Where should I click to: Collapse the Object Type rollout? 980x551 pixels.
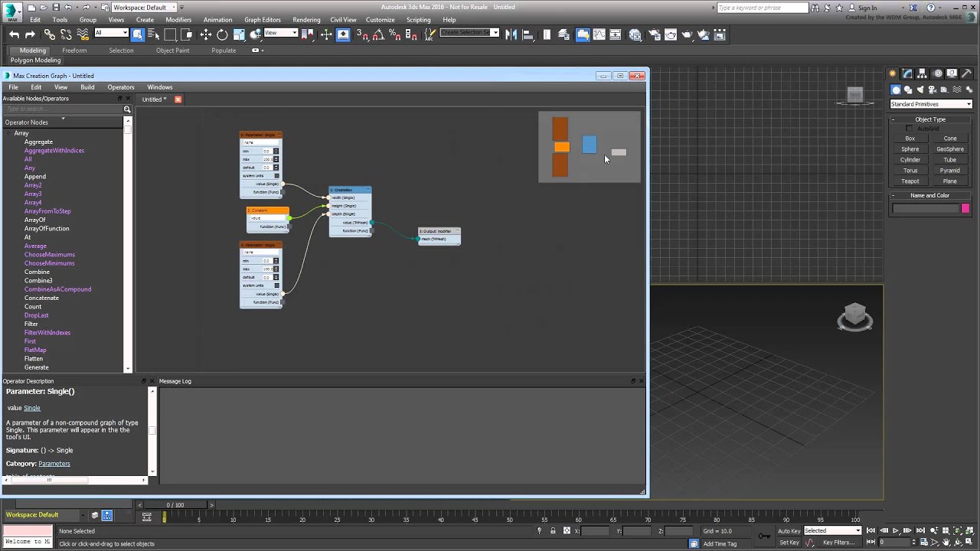(930, 119)
